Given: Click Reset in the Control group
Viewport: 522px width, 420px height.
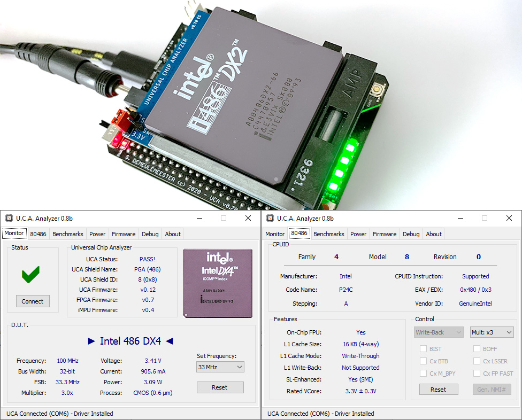Looking at the screenshot, I should 439,390.
